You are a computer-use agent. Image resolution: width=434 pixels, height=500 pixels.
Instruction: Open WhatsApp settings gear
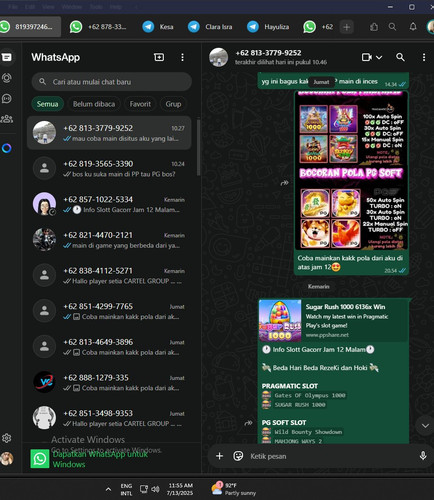tap(7, 438)
